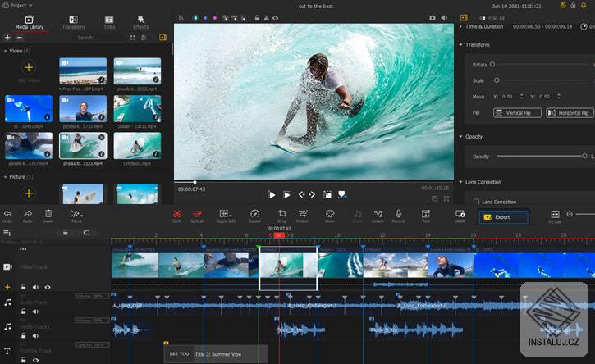
Task: Play the preview video
Action: point(272,195)
